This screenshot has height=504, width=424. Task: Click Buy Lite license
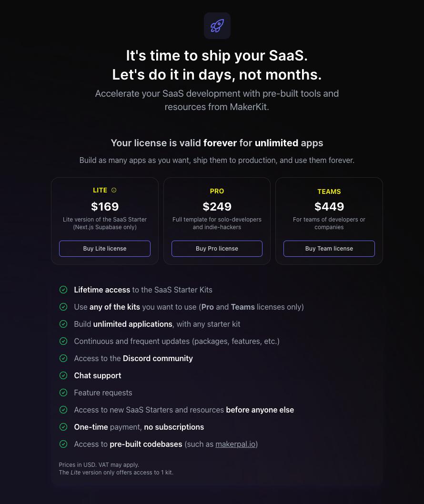[x=105, y=248]
